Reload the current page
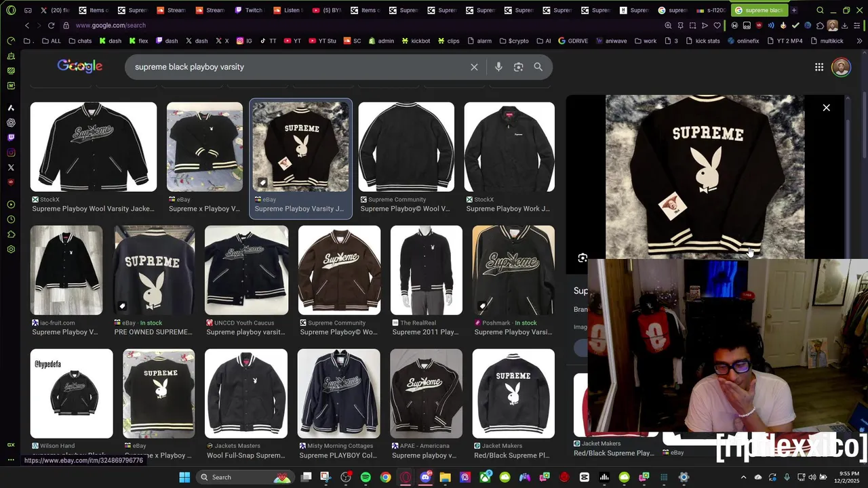Screen dimensions: 868x488 (51, 25)
